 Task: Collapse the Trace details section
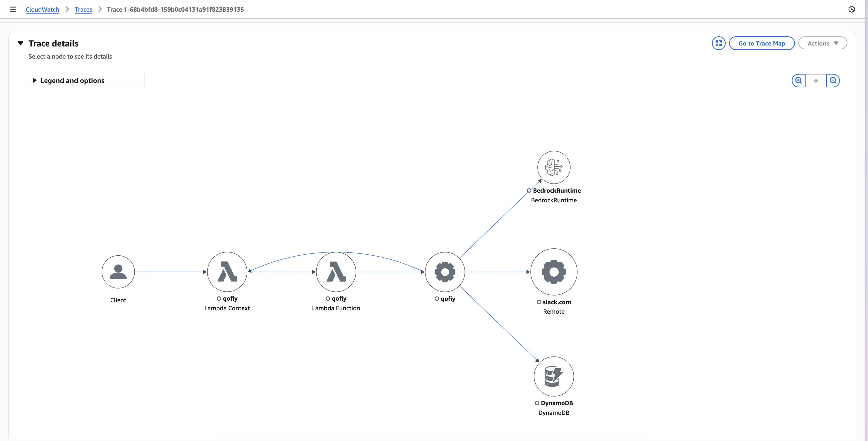tap(21, 44)
